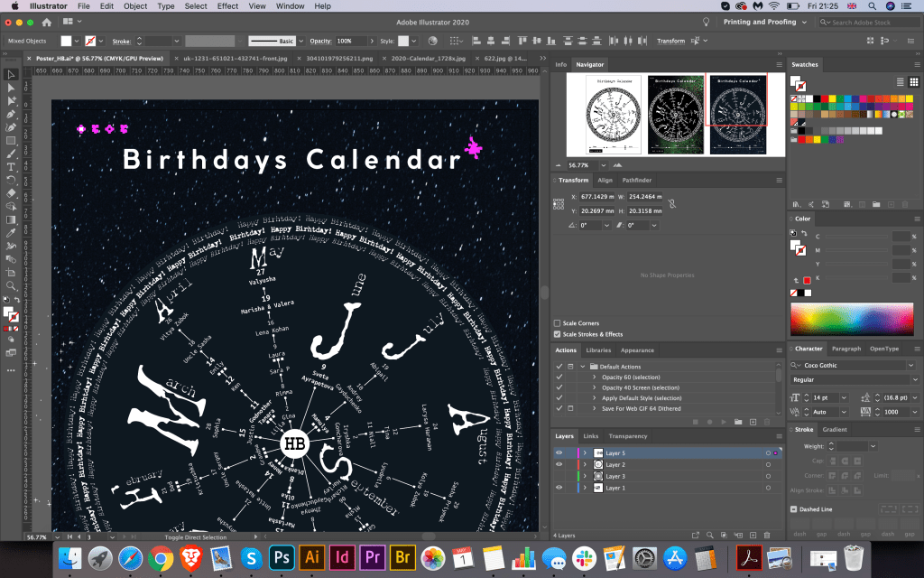This screenshot has width=924, height=578.
Task: Select the Pen tool
Action: coord(12,114)
